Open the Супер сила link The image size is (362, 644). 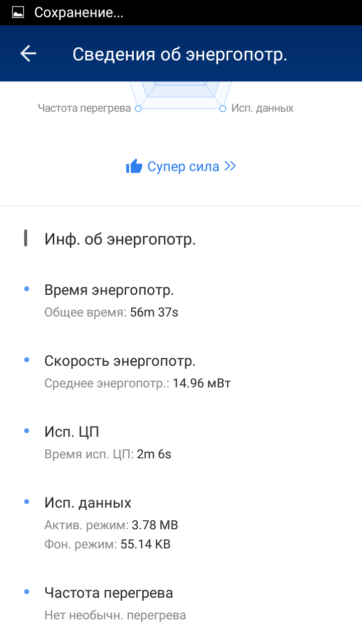(183, 167)
